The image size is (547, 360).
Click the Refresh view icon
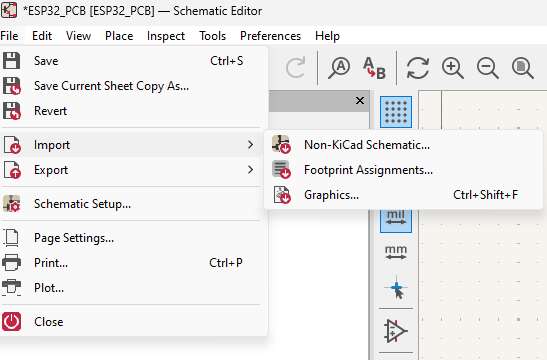tap(418, 68)
